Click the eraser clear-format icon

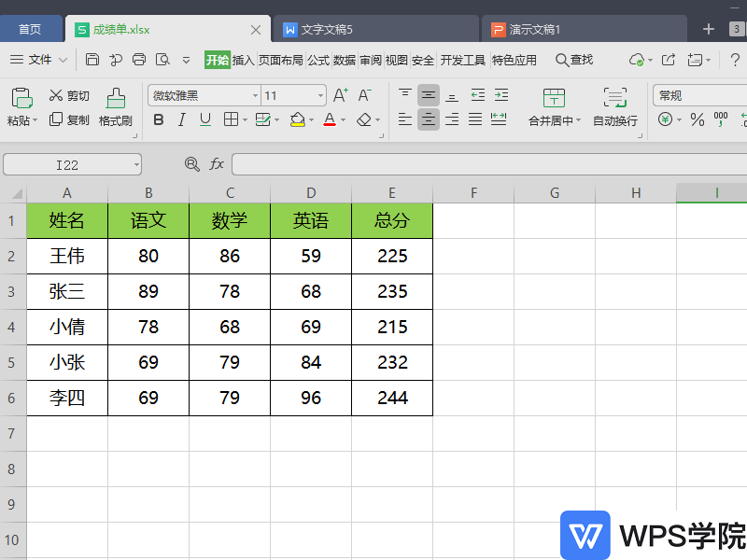point(364,119)
